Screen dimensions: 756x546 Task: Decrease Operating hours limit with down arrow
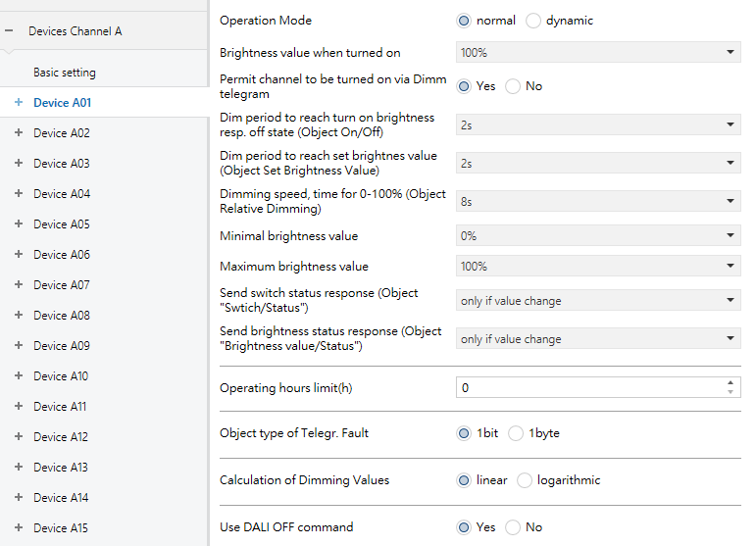coord(731,392)
